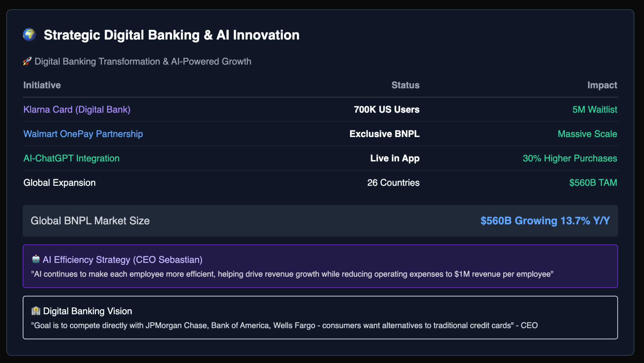644x363 pixels.
Task: Click the Global Expansion row label
Action: tap(59, 183)
